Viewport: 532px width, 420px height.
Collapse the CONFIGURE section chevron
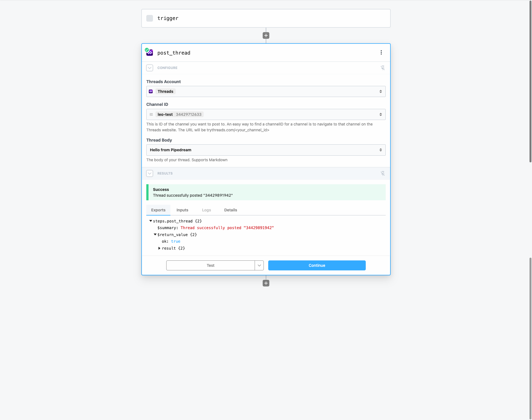(x=150, y=68)
